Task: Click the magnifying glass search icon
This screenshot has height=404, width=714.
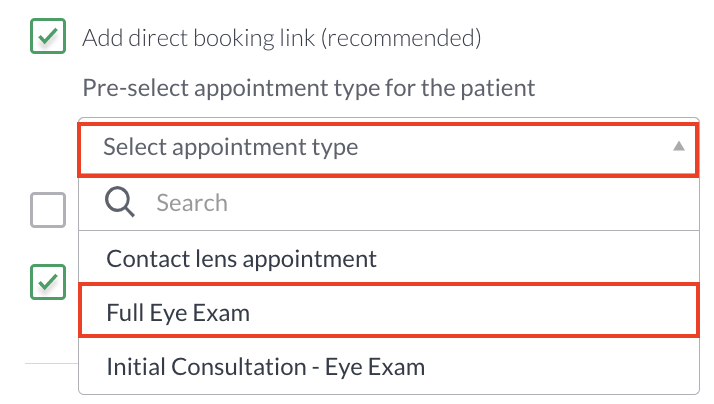Action: 119,202
